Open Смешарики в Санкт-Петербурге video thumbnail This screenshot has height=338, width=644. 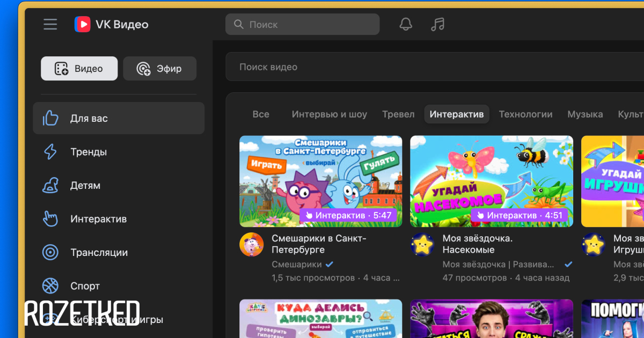pos(320,181)
